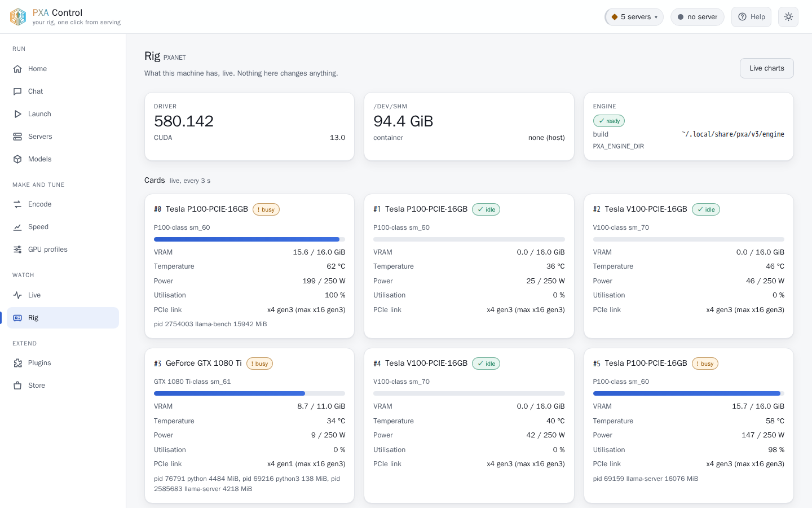The width and height of the screenshot is (812, 508).
Task: Go to the Plugins menu item
Action: click(x=63, y=363)
